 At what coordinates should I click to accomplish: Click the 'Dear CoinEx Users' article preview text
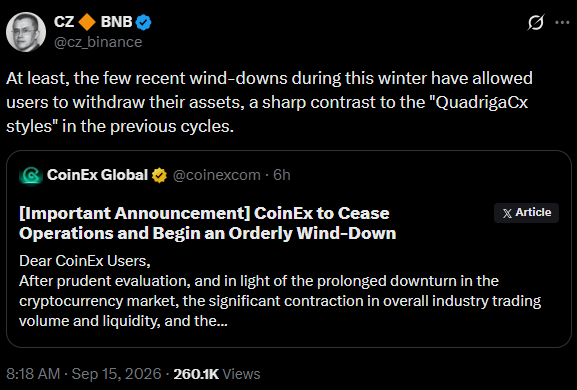pyautogui.click(x=85, y=261)
